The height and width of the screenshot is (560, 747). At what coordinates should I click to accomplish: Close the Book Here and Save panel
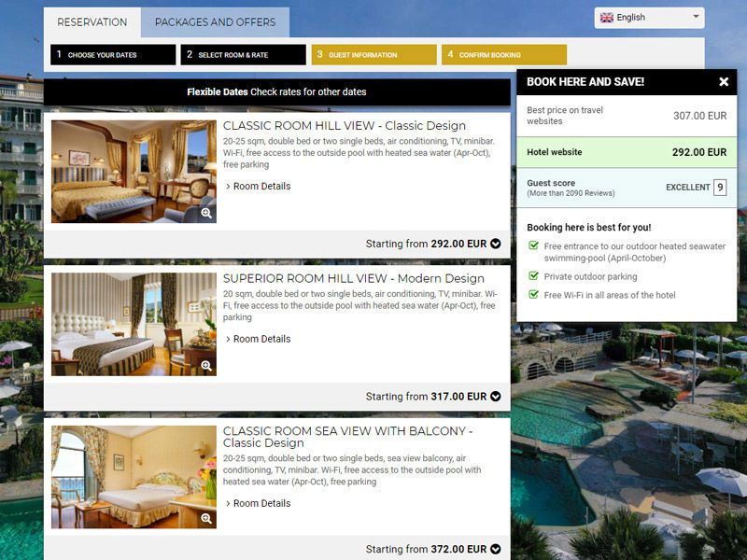(x=724, y=82)
